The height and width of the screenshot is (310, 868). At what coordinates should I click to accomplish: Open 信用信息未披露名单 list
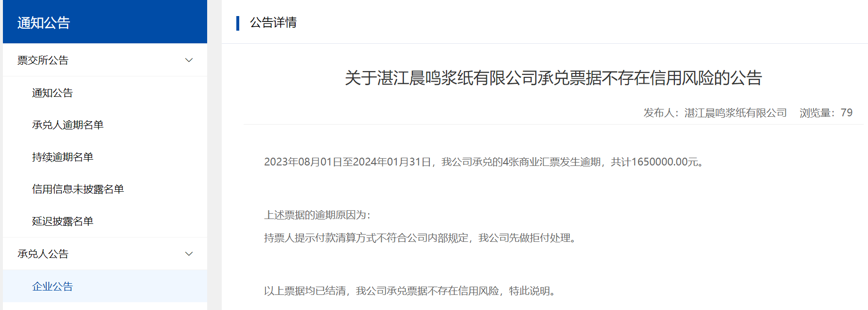coord(78,189)
